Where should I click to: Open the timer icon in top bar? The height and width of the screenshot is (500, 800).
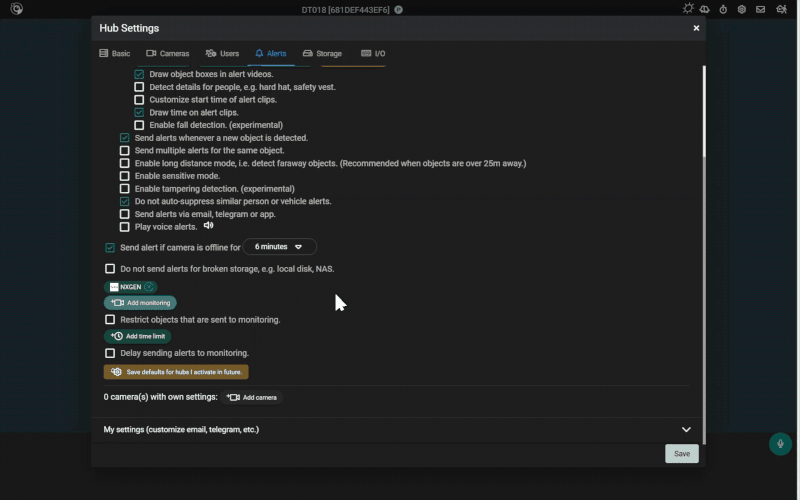pyautogui.click(x=723, y=9)
